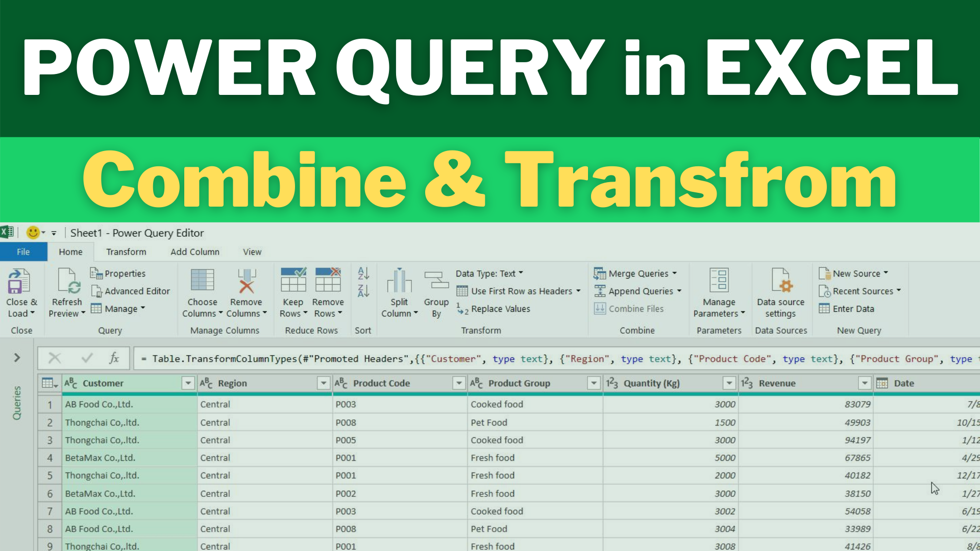Screen dimensions: 980x551
Task: Click the Quantity (Kg) data type icon
Action: pyautogui.click(x=611, y=383)
